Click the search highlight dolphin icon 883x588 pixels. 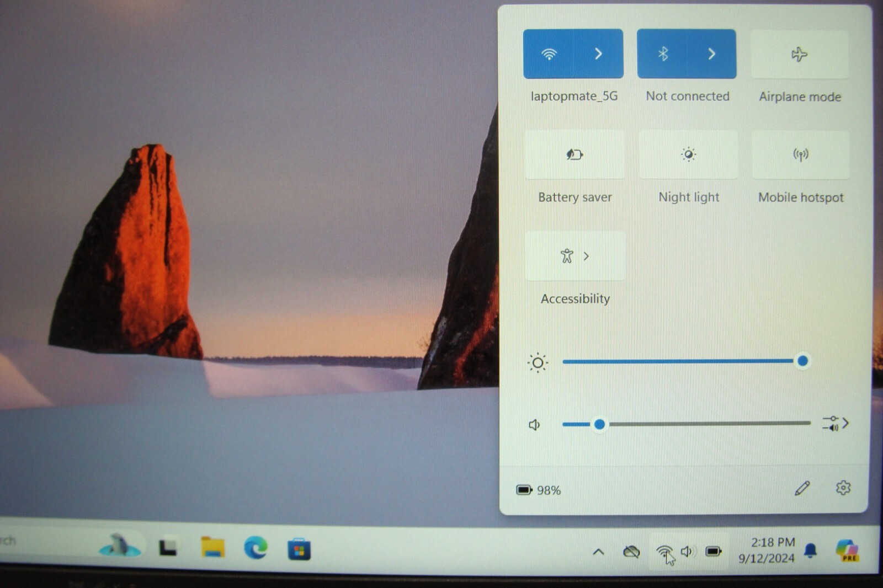pyautogui.click(x=119, y=545)
